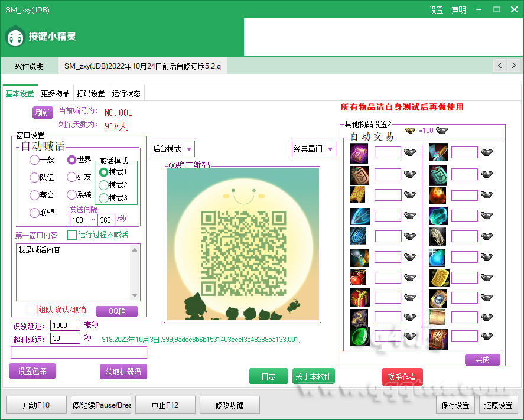Click the blue glowing arrowhead item icon
524x420 pixels.
pos(360,216)
